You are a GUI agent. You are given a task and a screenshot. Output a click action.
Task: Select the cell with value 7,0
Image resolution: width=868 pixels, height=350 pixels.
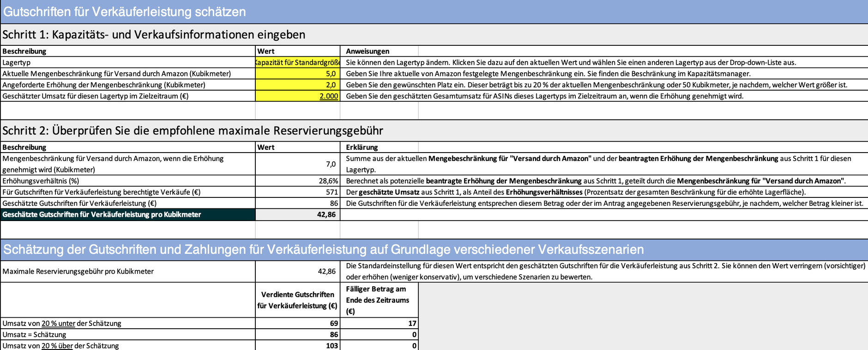[x=298, y=164]
